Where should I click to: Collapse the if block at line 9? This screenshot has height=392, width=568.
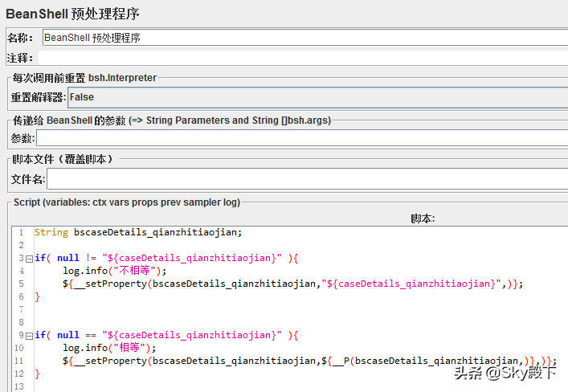(x=30, y=336)
